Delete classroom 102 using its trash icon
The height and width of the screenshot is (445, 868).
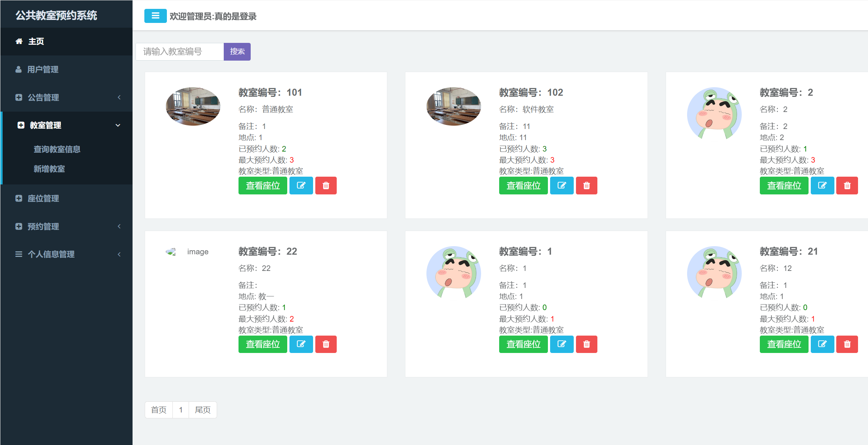(x=587, y=186)
